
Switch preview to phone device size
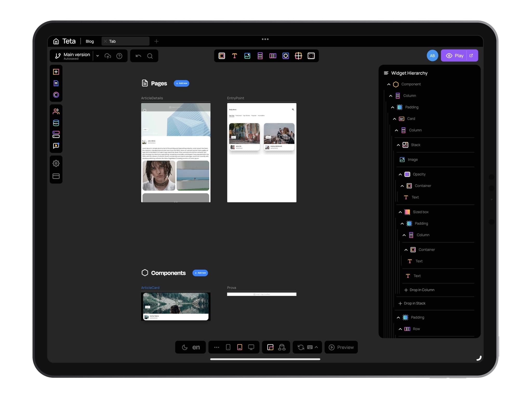click(228, 347)
